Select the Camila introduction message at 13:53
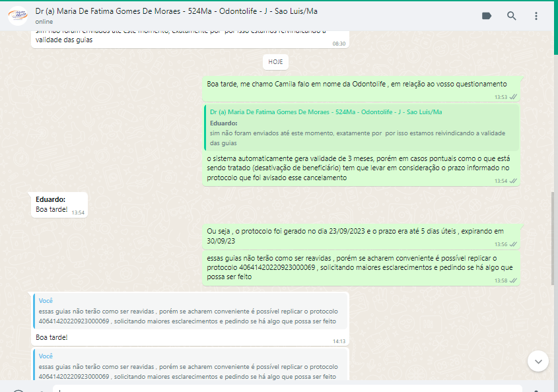This screenshot has height=392, width=558. (x=357, y=84)
